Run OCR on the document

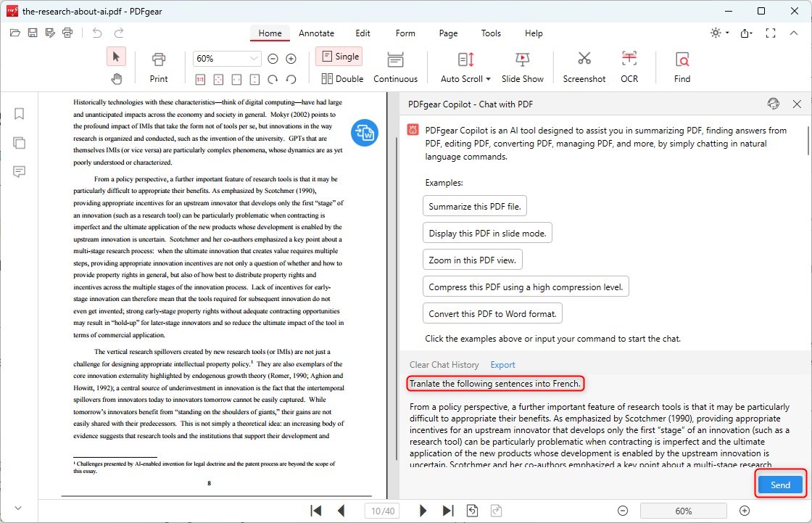point(629,67)
